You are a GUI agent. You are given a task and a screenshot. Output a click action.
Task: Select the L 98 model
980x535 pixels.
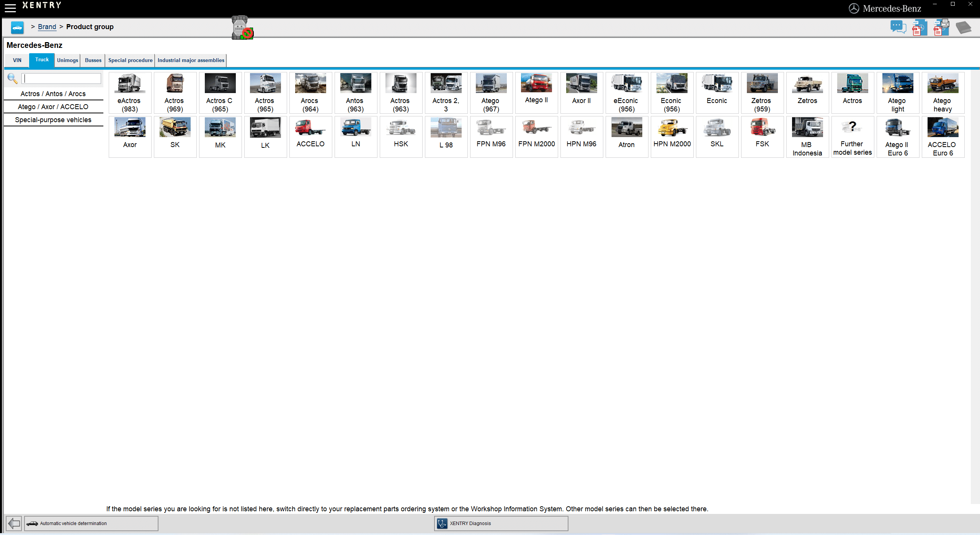click(446, 137)
